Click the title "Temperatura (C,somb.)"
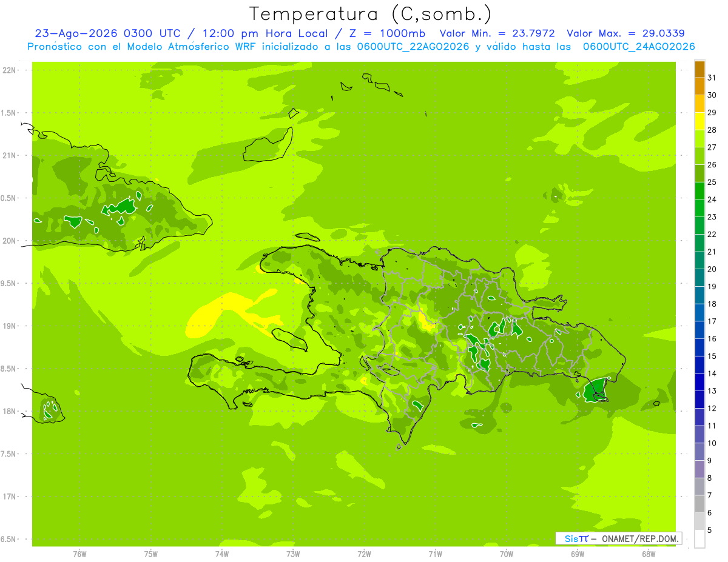Image resolution: width=728 pixels, height=562 pixels. (x=371, y=14)
